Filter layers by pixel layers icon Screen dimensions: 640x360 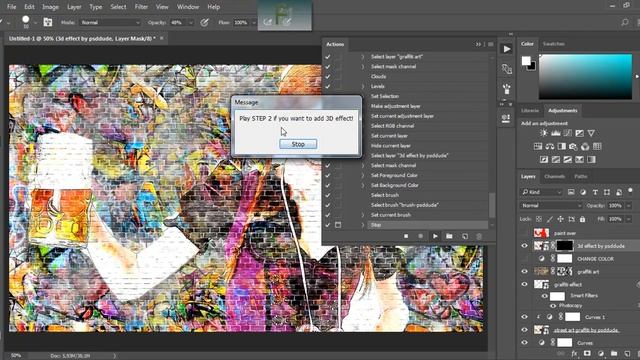[571, 192]
